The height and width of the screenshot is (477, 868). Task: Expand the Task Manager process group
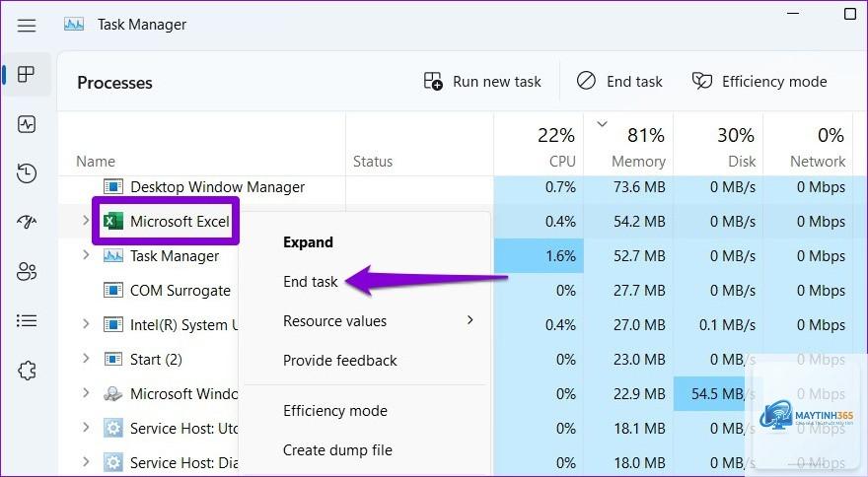pyautogui.click(x=86, y=254)
